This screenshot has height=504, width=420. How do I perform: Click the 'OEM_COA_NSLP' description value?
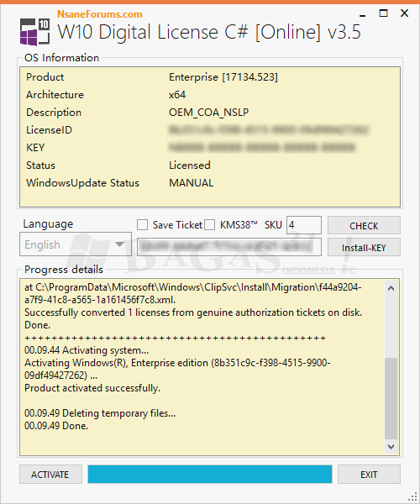point(209,113)
